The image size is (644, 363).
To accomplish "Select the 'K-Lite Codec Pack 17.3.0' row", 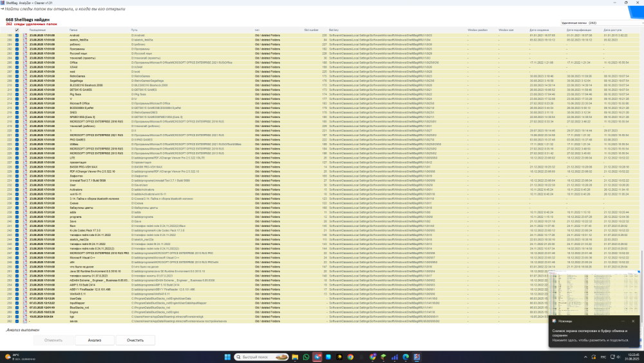I will pos(320,230).
